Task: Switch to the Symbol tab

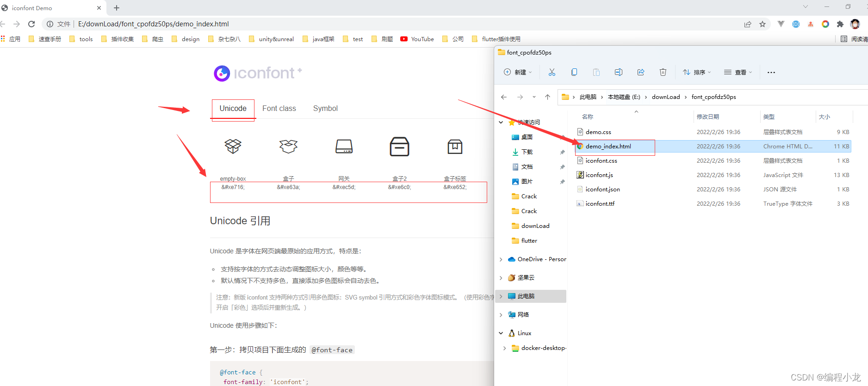Action: (325, 109)
